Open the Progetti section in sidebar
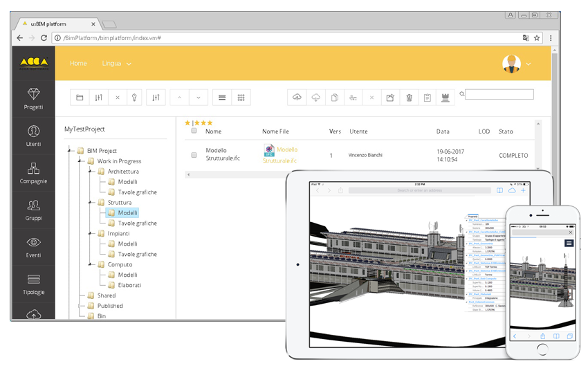This screenshot has height=366, width=588. (33, 99)
